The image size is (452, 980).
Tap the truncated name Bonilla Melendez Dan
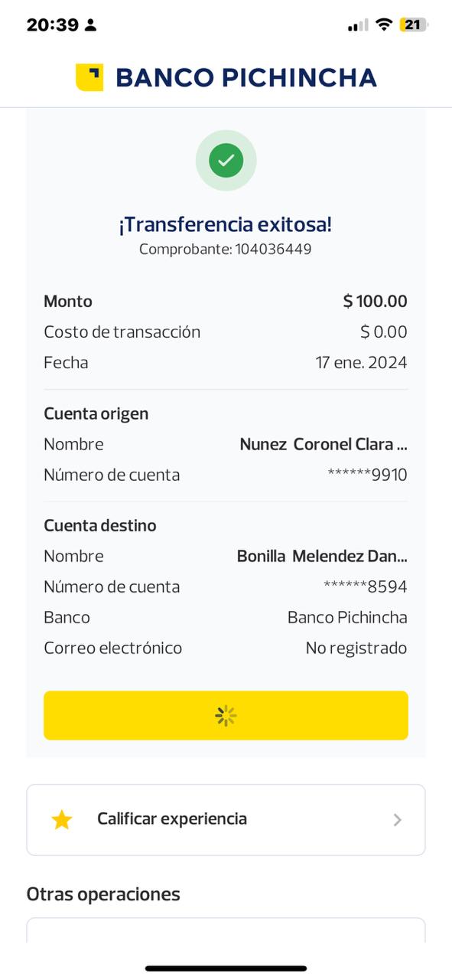click(322, 556)
